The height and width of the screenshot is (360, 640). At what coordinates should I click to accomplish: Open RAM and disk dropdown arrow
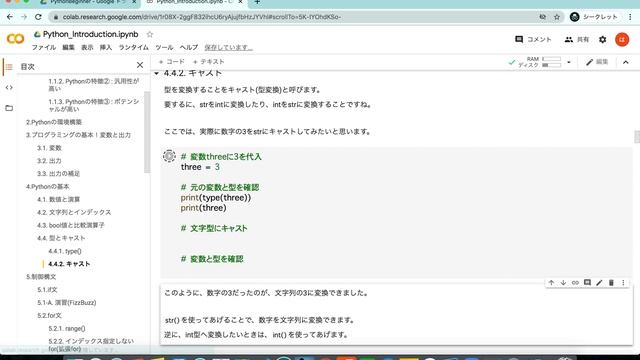569,62
